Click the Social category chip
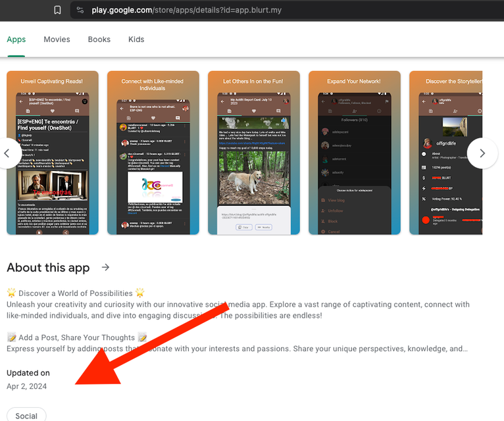 [x=26, y=415]
